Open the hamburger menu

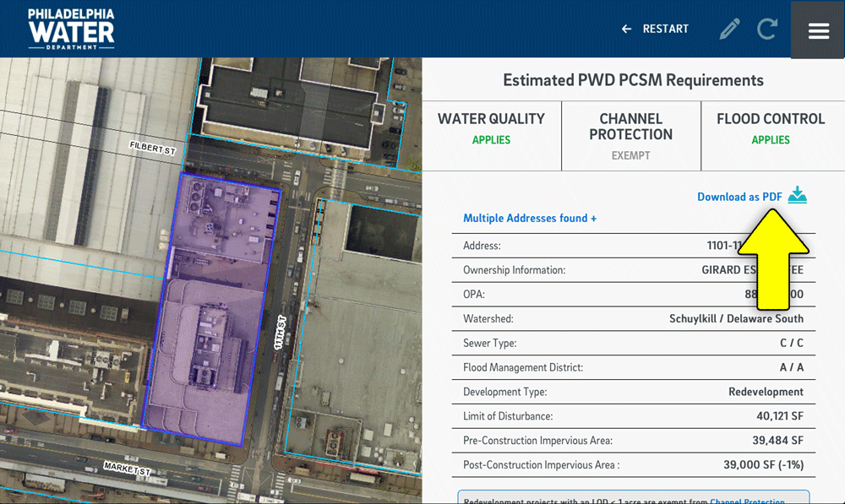coord(818,30)
